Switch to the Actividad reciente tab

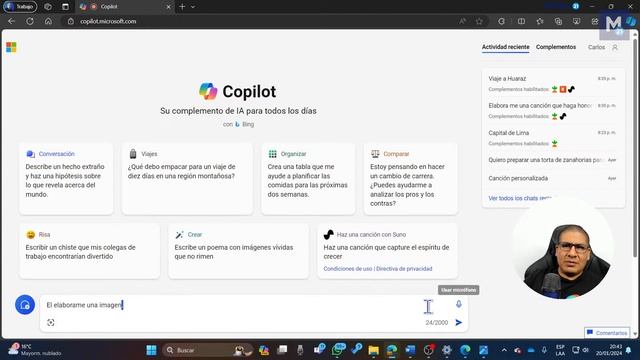[x=505, y=47]
